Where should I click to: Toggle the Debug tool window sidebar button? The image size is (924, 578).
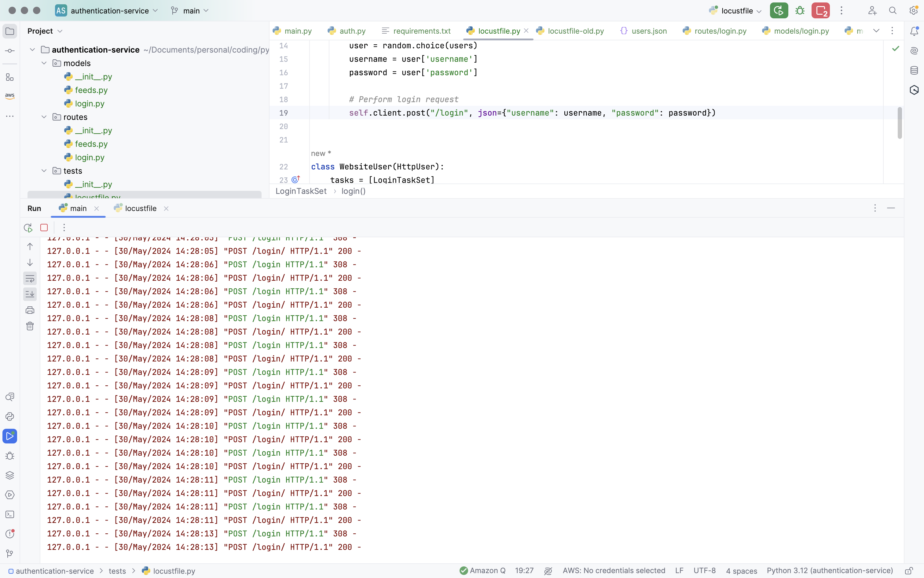pyautogui.click(x=10, y=456)
